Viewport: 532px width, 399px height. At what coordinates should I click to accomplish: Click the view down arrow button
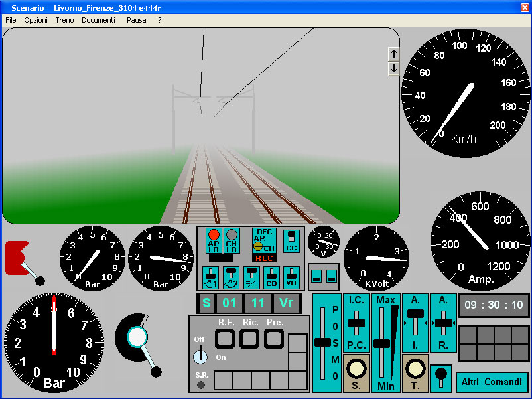[393, 68]
